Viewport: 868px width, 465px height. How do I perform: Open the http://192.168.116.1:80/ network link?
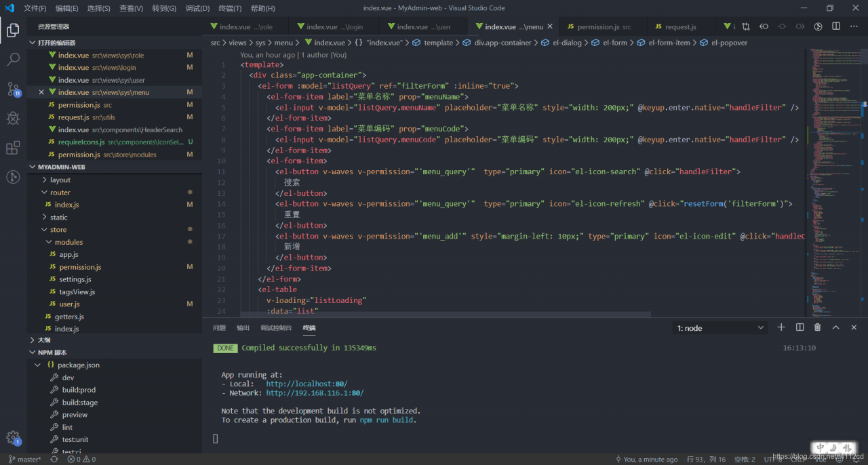[315, 393]
